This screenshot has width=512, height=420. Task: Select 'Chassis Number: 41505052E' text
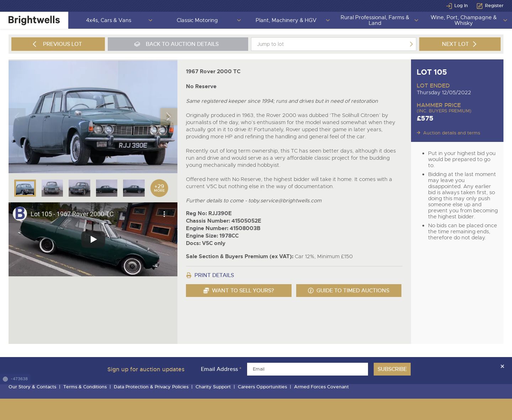[224, 221]
